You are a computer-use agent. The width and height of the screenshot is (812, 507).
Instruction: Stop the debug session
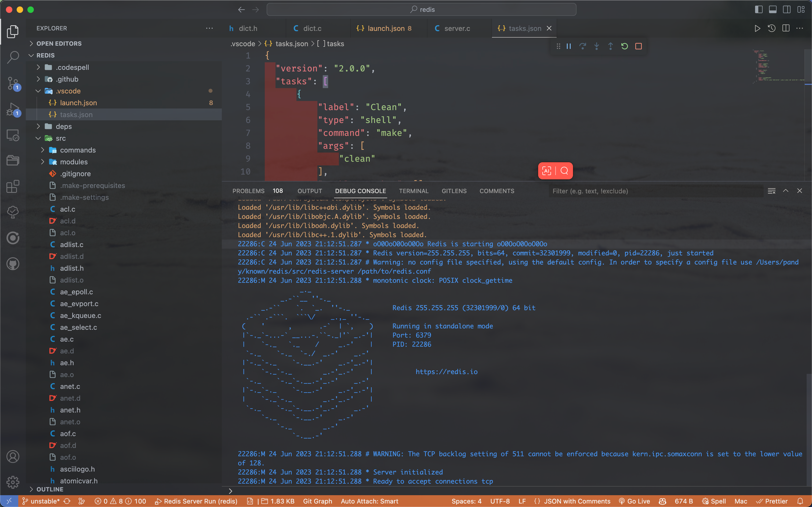coord(638,46)
